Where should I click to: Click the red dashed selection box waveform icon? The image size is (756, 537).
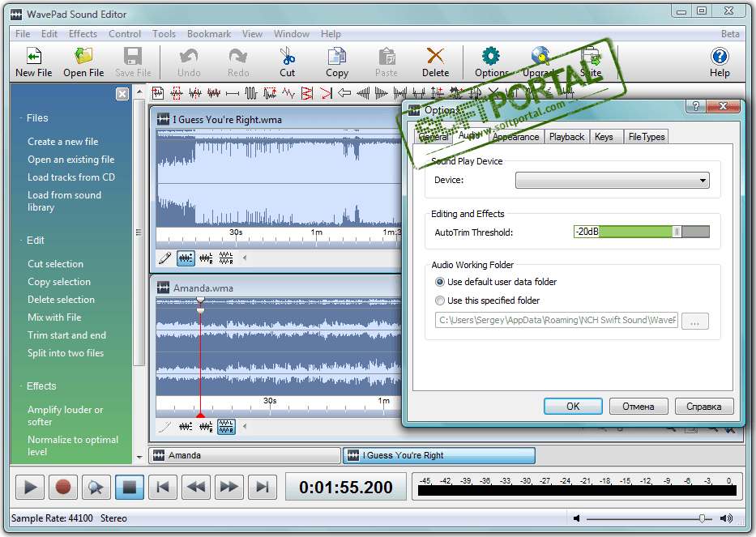[x=177, y=92]
